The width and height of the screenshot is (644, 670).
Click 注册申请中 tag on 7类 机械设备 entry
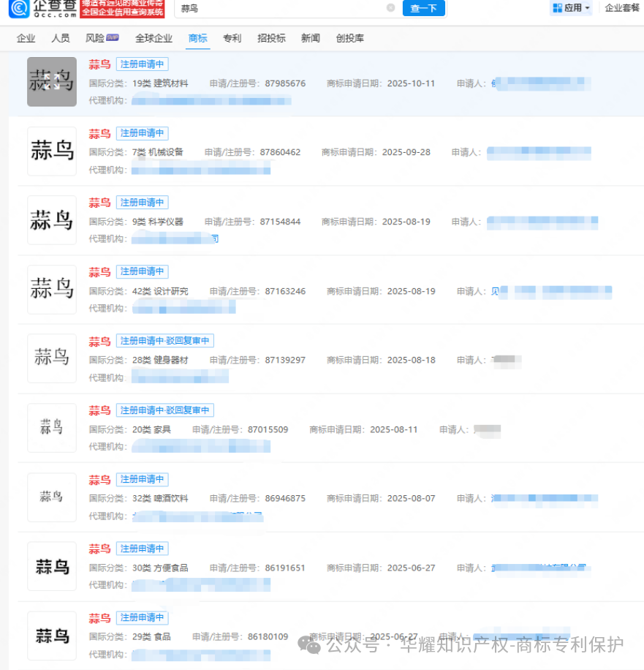tap(143, 133)
